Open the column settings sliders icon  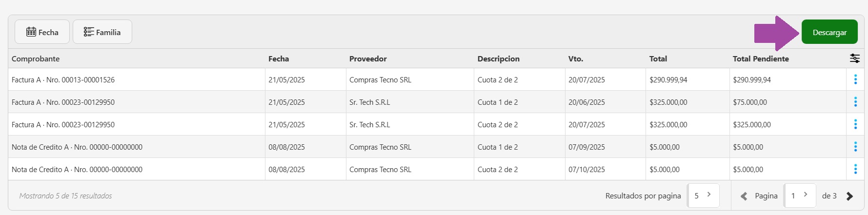pos(854,59)
